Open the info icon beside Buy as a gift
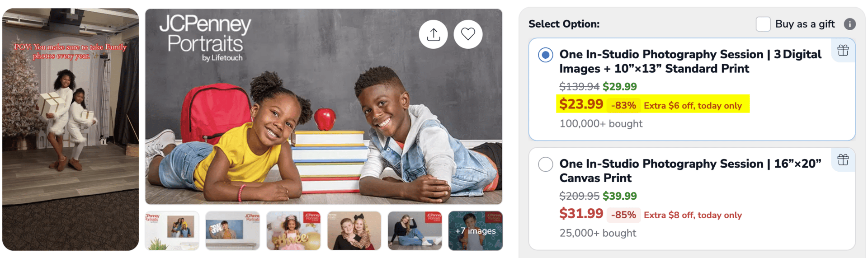Viewport: 868px width, 258px height. click(849, 24)
